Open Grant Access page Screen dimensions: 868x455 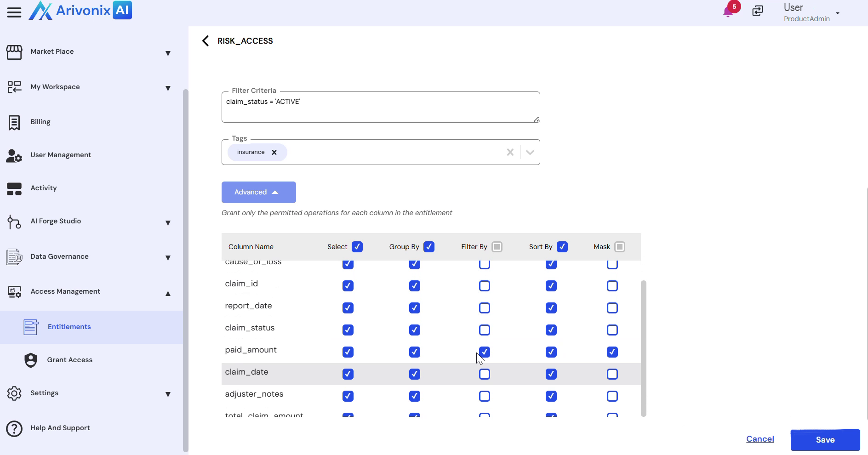(x=70, y=360)
